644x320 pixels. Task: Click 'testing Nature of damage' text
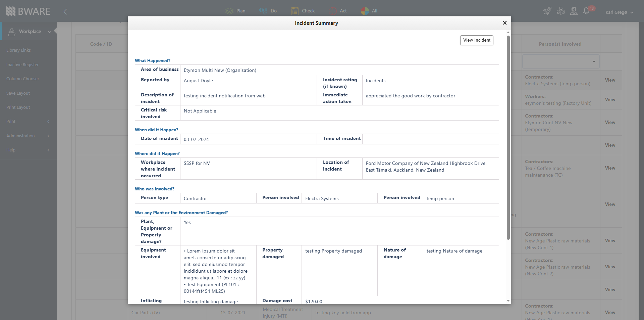(x=454, y=251)
